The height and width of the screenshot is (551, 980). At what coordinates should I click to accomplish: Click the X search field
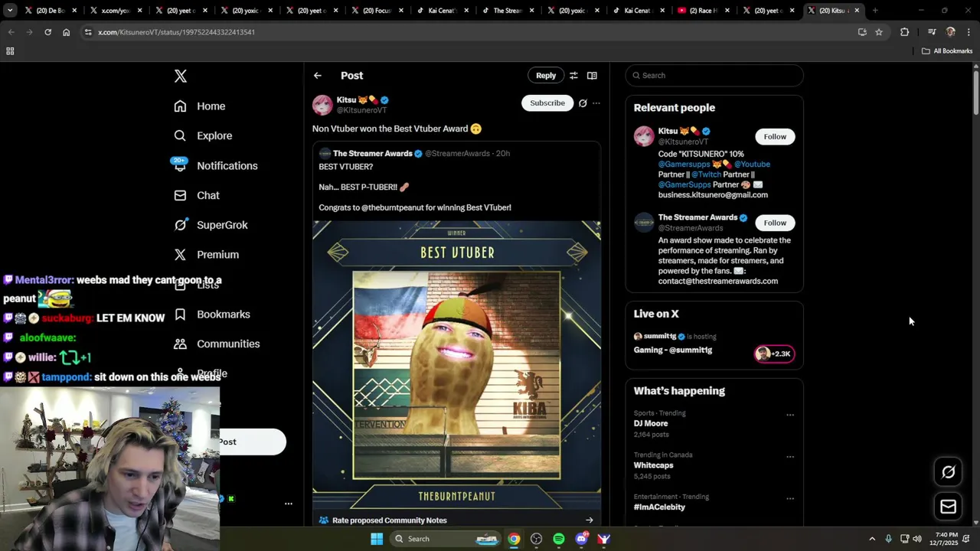tap(714, 76)
